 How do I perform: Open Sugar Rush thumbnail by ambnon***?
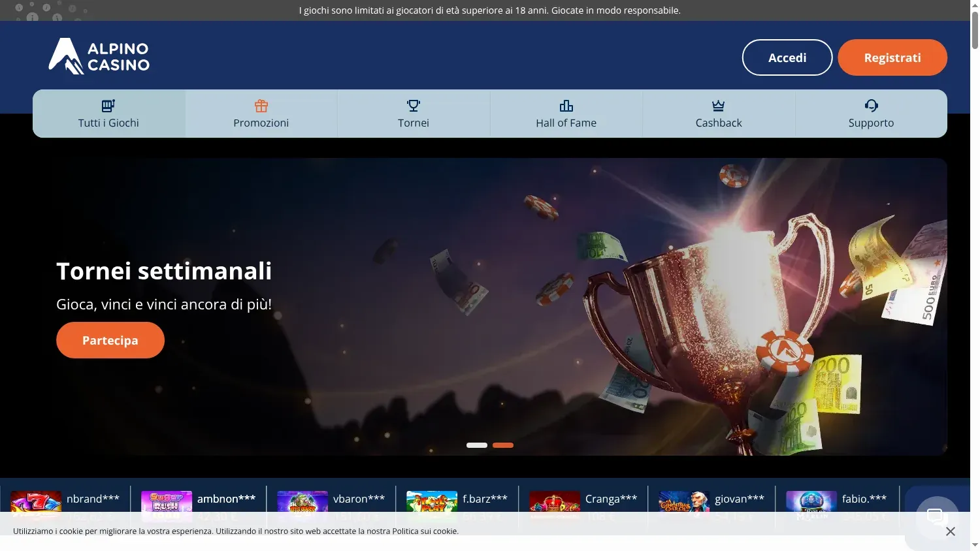click(167, 507)
